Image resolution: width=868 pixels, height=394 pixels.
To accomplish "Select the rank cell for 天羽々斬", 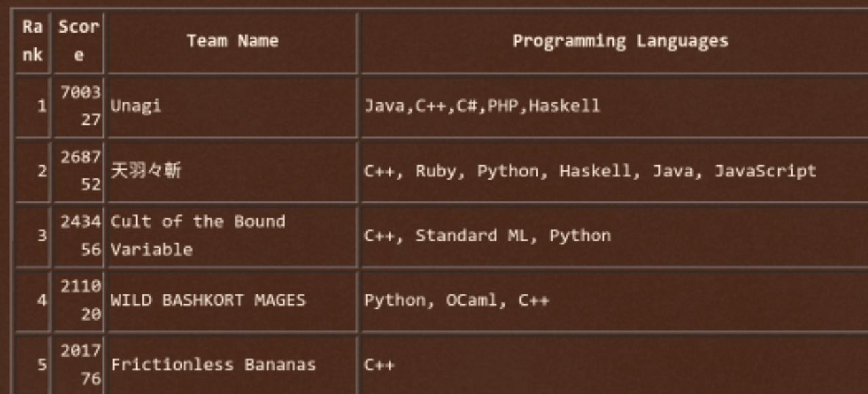I will 33,172.
